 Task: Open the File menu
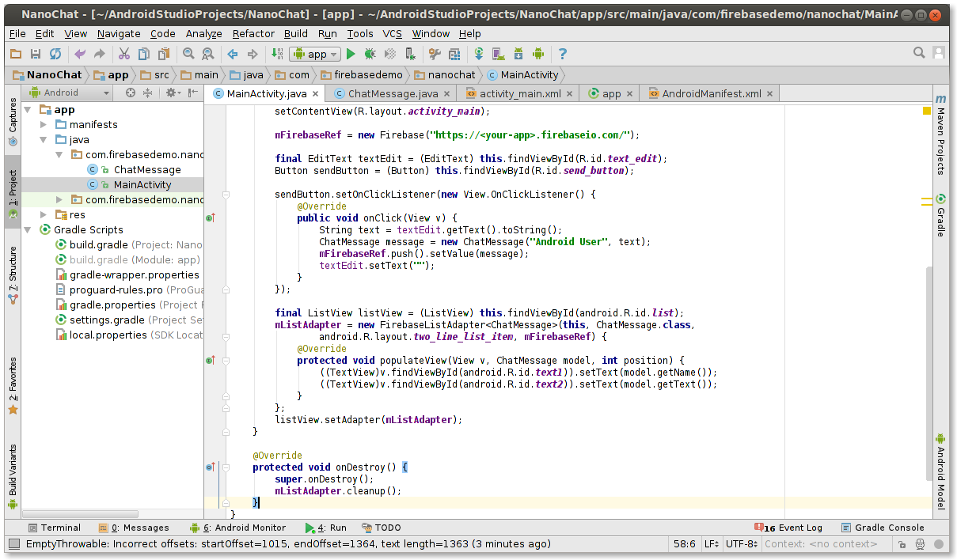(x=17, y=33)
